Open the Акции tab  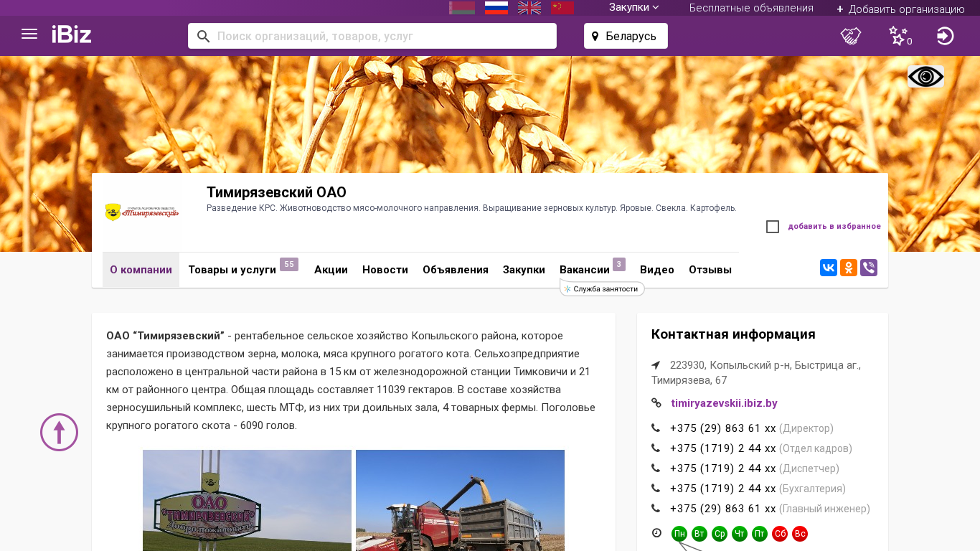(331, 270)
